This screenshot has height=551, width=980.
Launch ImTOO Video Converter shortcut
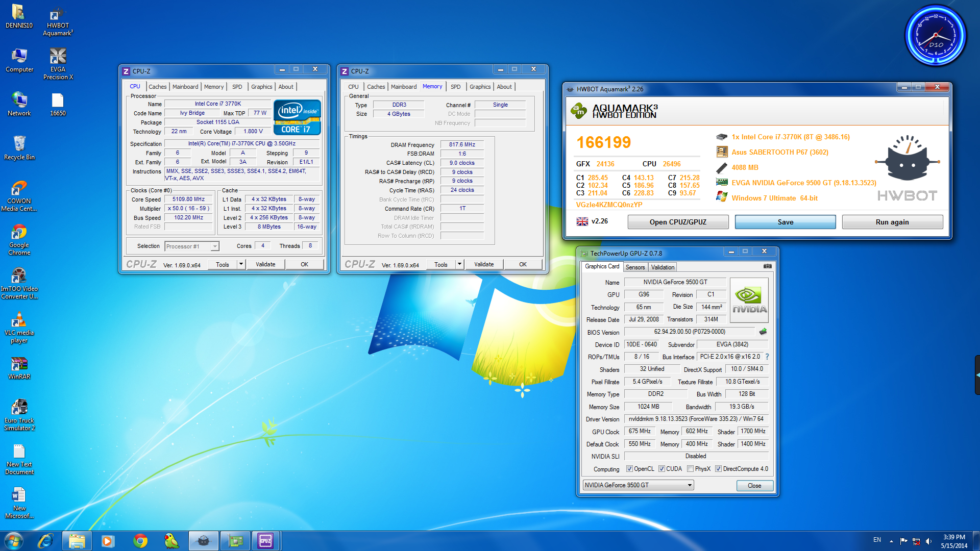pos(19,283)
